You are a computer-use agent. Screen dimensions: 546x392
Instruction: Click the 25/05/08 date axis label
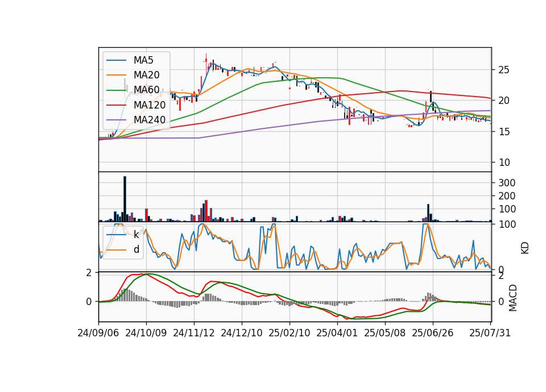coord(385,333)
